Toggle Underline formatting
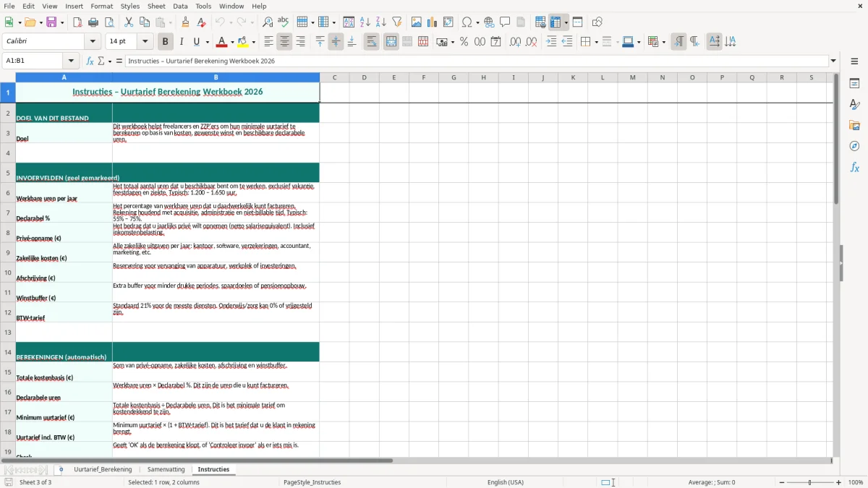Image resolution: width=868 pixels, height=488 pixels. [197, 42]
